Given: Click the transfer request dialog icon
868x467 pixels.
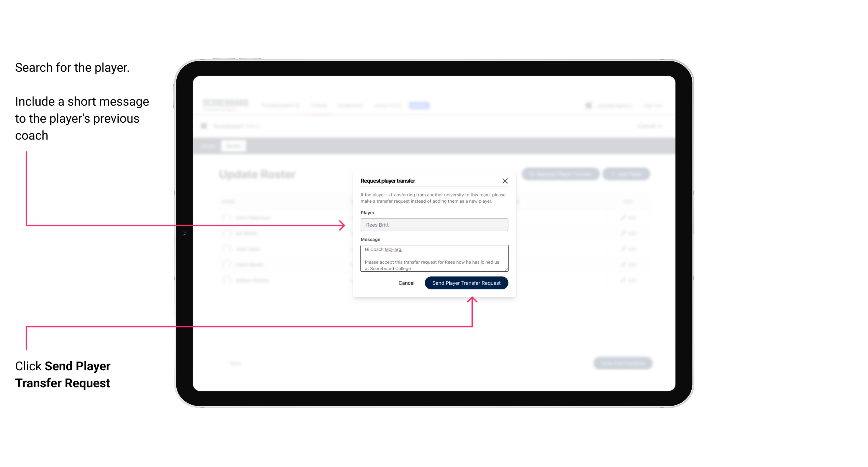Looking at the screenshot, I should [505, 181].
